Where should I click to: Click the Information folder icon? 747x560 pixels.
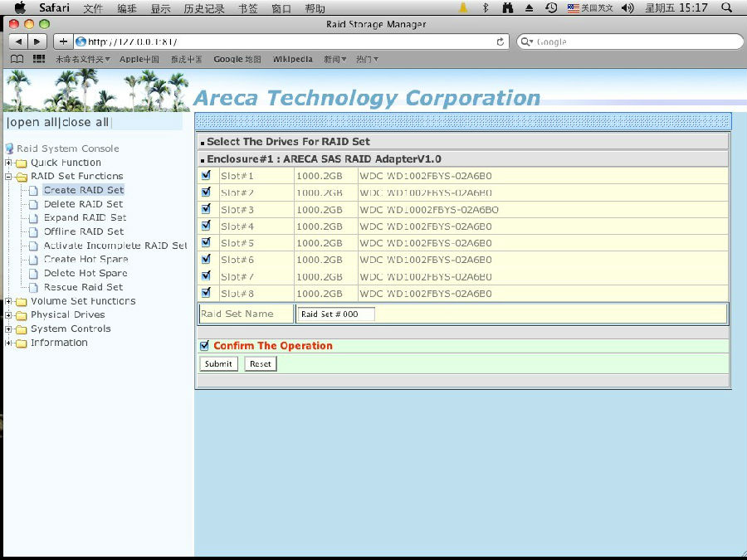click(21, 343)
